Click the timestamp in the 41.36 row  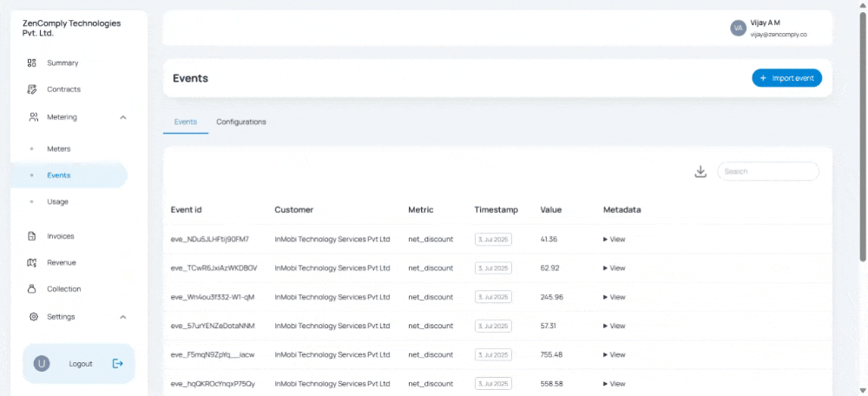tap(493, 240)
